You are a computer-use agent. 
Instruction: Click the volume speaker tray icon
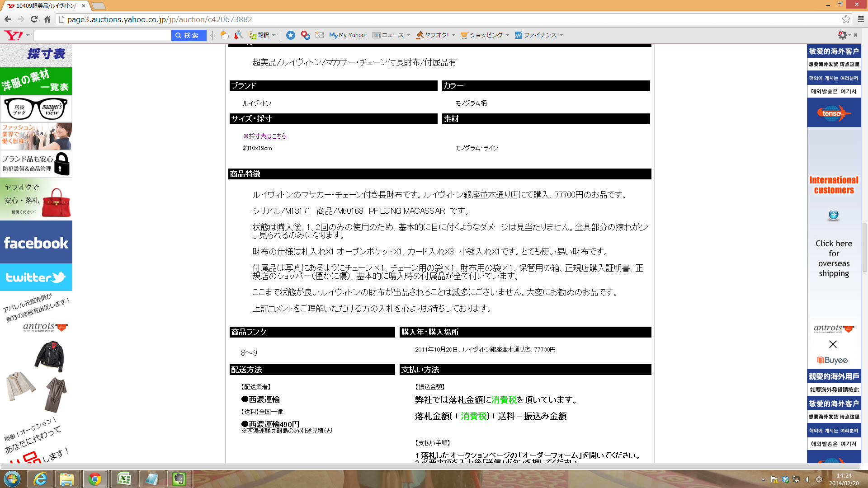pos(807,479)
